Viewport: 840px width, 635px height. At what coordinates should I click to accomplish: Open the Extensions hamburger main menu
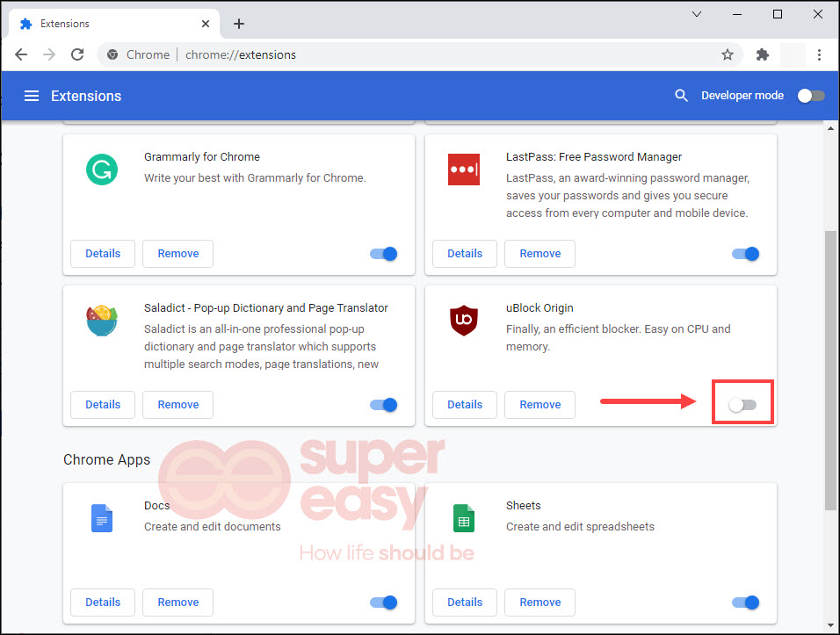[32, 96]
